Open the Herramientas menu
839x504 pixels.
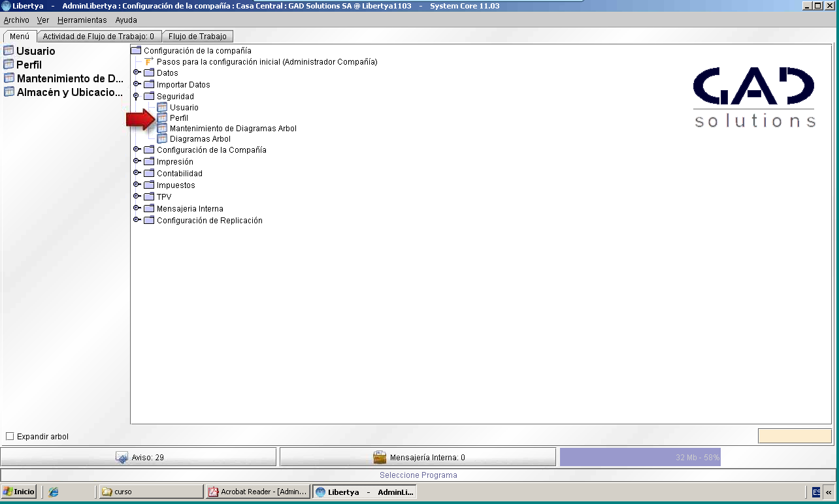(x=82, y=20)
